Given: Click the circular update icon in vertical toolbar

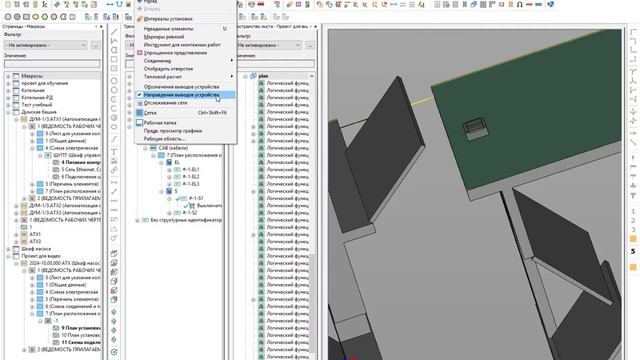Looking at the screenshot, I should click(114, 352).
